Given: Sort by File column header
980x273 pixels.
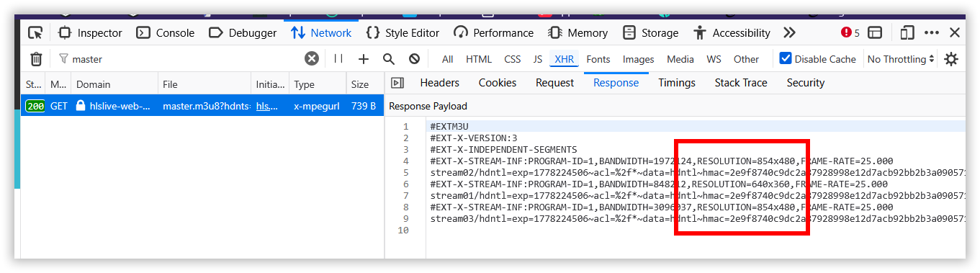Looking at the screenshot, I should [x=204, y=84].
